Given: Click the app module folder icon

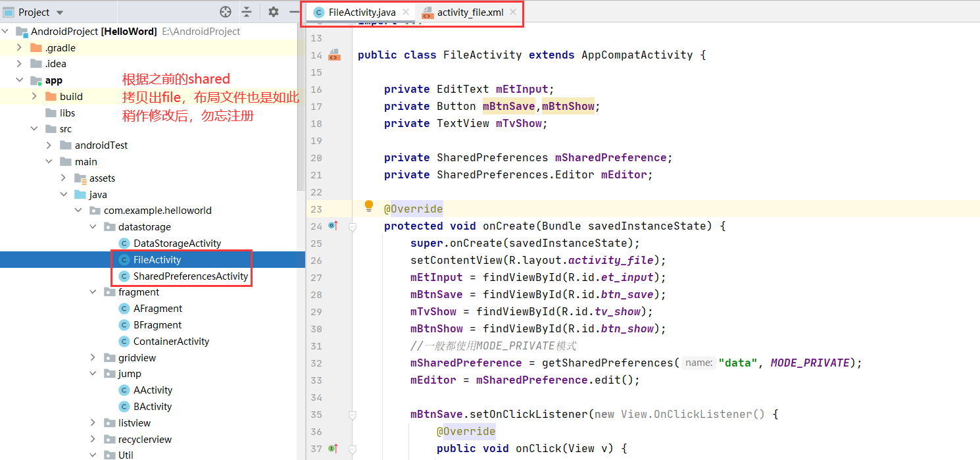Looking at the screenshot, I should pyautogui.click(x=36, y=80).
